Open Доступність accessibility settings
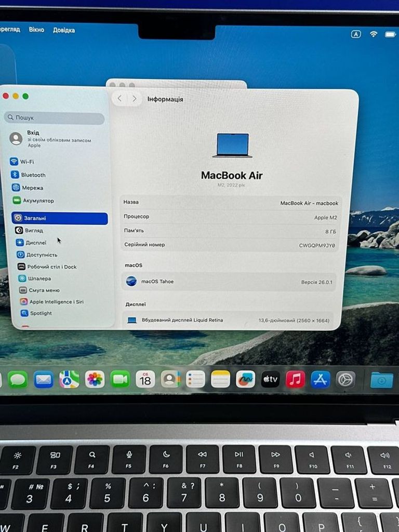The image size is (399, 532). [37, 255]
